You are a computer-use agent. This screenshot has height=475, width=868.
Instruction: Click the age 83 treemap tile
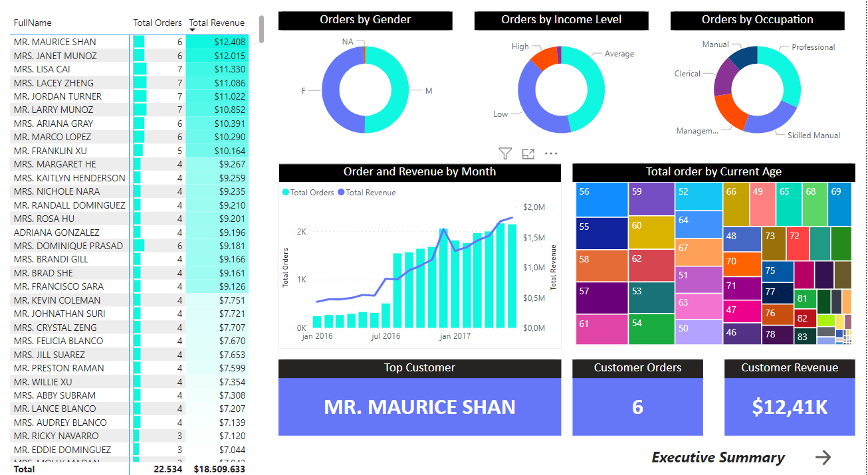pyautogui.click(x=805, y=336)
